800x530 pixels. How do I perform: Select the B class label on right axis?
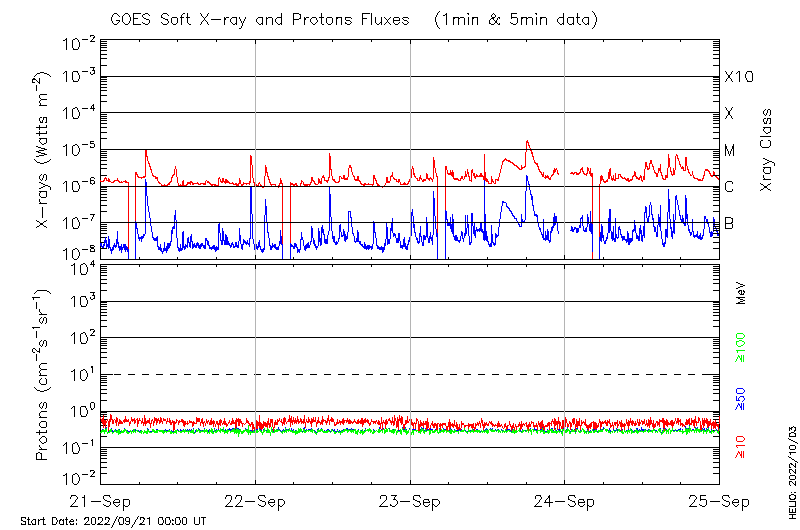(729, 223)
